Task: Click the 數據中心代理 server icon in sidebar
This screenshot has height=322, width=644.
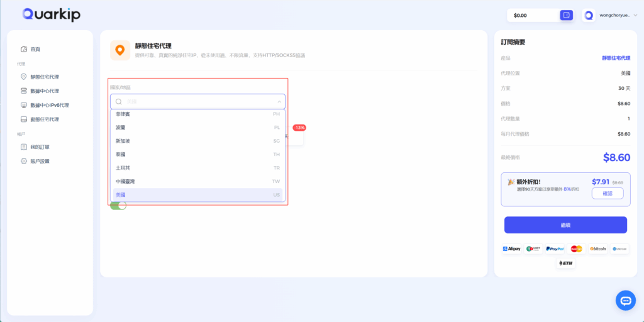Action: click(24, 91)
